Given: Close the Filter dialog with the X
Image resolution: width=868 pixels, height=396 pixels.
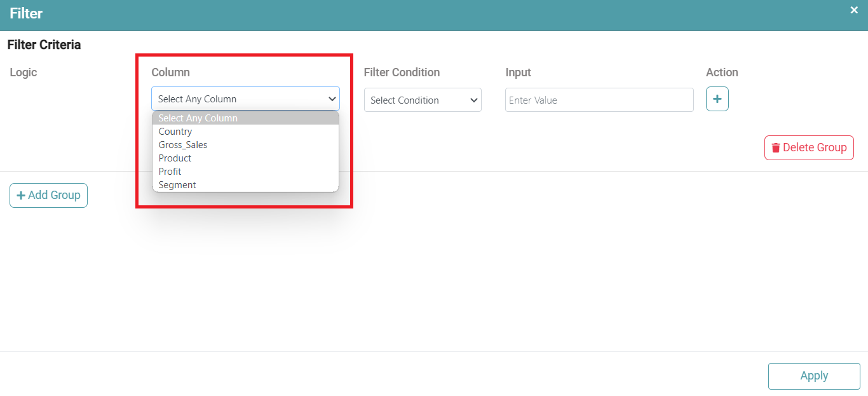Looking at the screenshot, I should coord(854,10).
